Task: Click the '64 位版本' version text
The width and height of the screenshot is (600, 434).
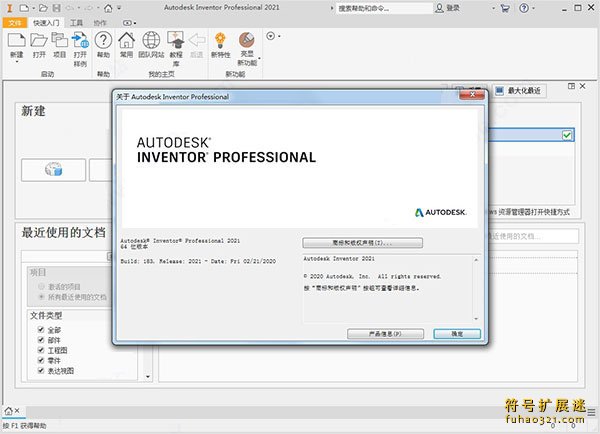Action: [x=134, y=247]
